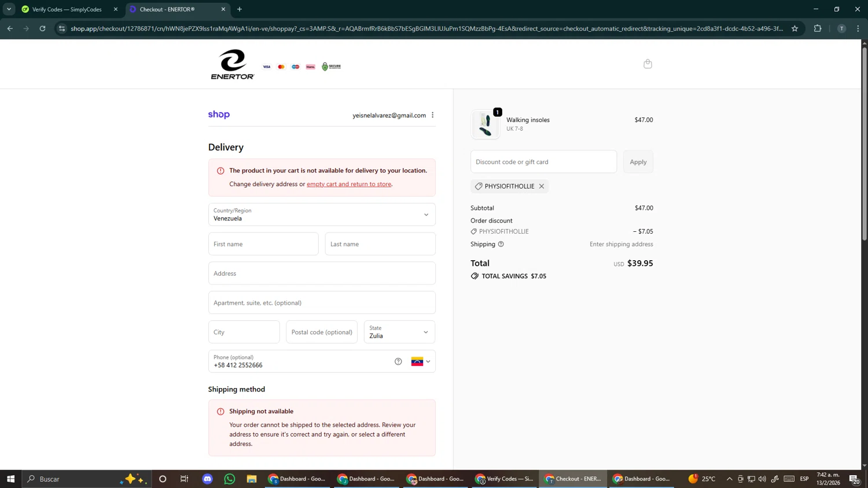868x488 pixels.
Task: Open the Chrome three-dot menu
Action: point(858,28)
